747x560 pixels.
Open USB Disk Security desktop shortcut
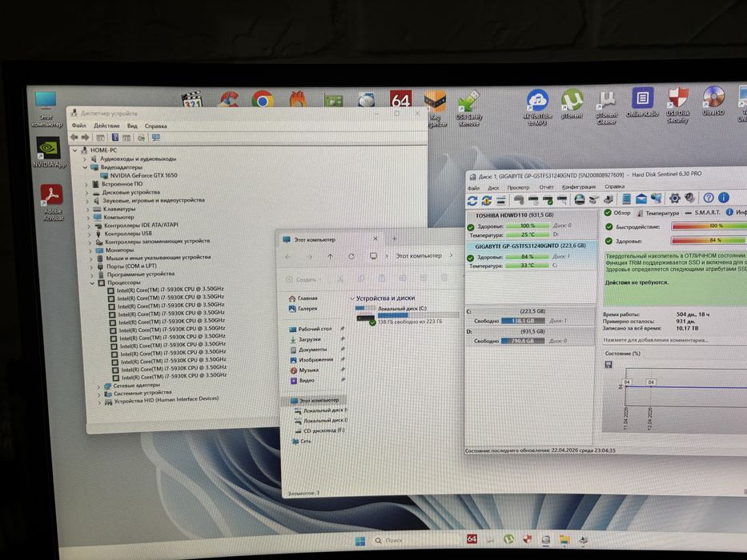click(x=678, y=106)
